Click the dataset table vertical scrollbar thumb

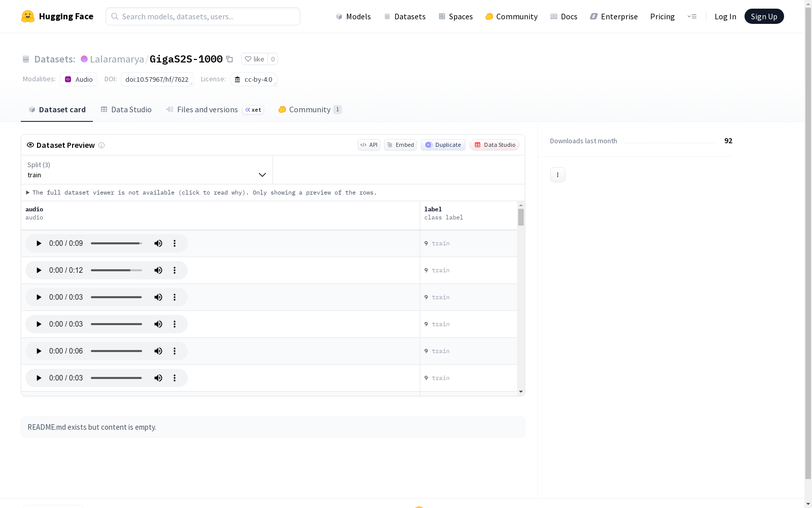[x=521, y=217]
